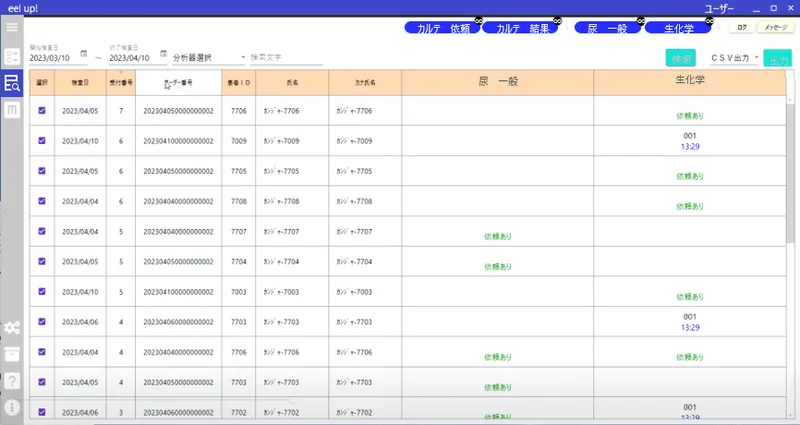
Task: Click the 出力 output button
Action: 776,59
